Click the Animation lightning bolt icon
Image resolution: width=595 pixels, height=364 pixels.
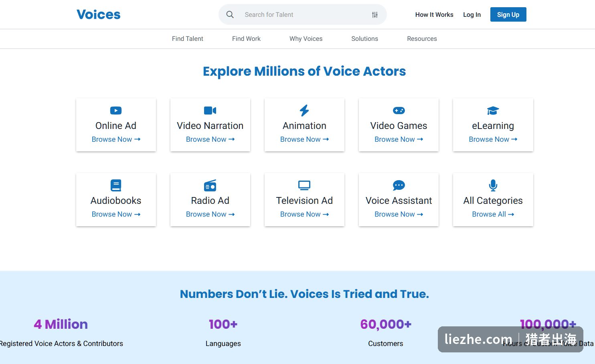304,111
